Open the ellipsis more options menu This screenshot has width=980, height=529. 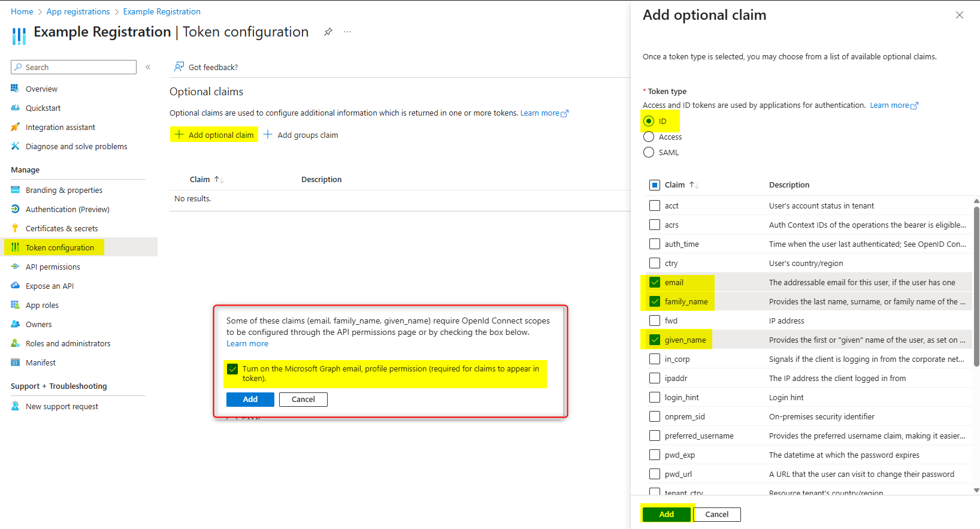point(347,32)
